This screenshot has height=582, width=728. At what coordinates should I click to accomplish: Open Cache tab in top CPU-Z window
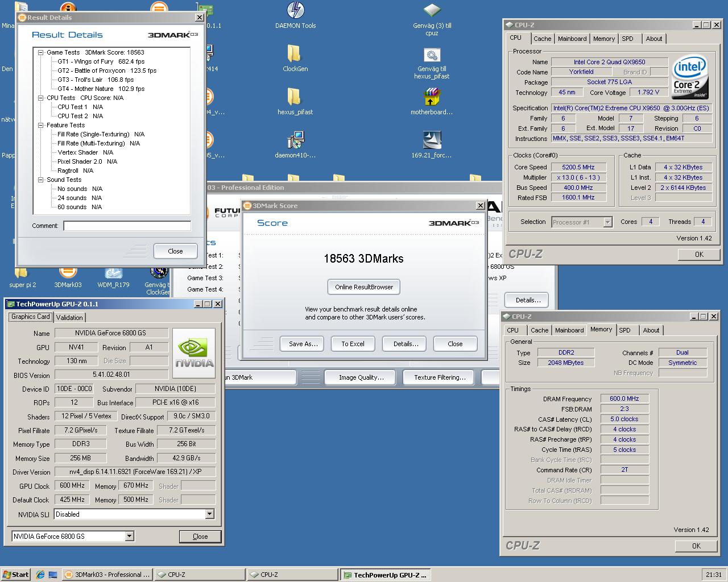tap(542, 39)
